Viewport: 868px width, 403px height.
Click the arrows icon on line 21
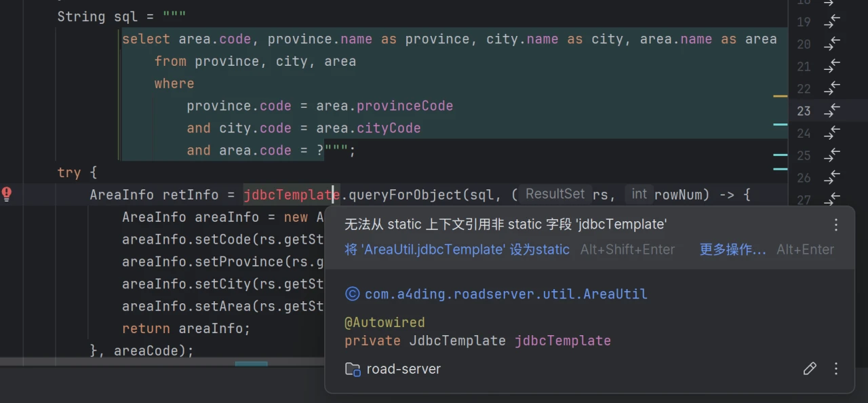(832, 66)
